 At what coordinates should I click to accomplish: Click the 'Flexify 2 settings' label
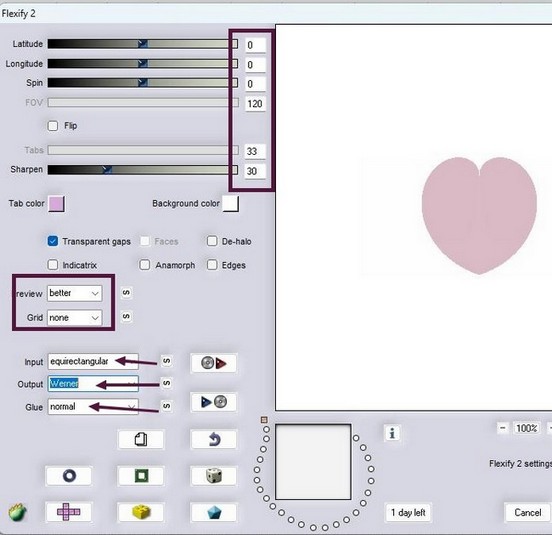(x=520, y=464)
